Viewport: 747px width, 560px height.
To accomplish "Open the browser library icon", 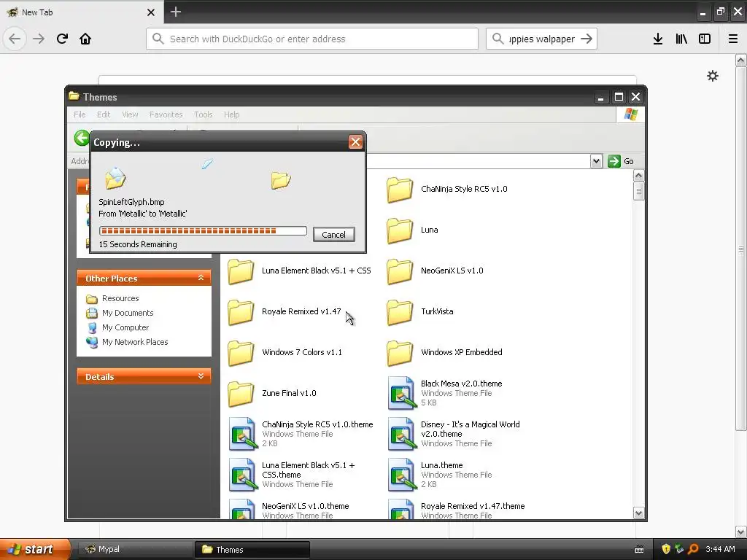I will point(681,39).
